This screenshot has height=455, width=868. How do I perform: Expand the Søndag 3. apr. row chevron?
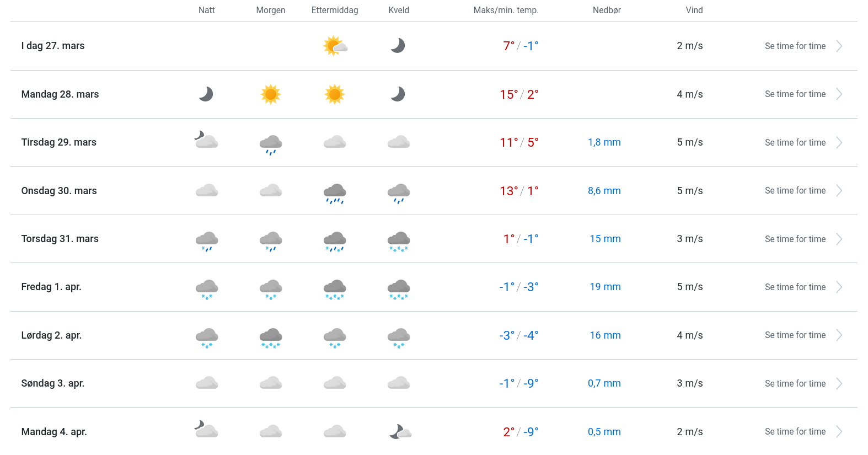click(839, 384)
